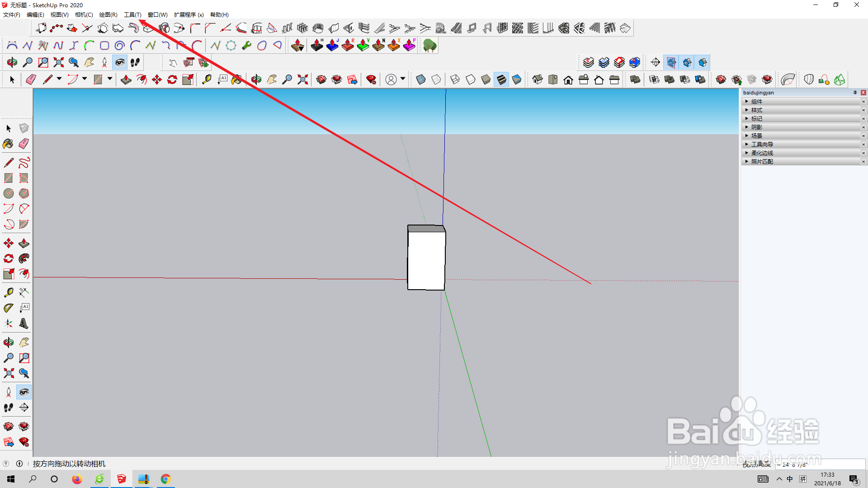The height and width of the screenshot is (488, 868).
Task: Select the Follow Me tool
Action: tap(24, 258)
